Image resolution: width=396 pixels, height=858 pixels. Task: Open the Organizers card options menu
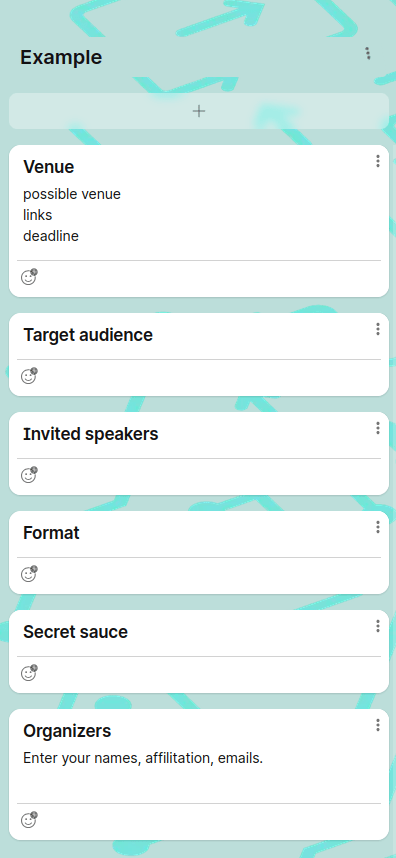point(377,725)
